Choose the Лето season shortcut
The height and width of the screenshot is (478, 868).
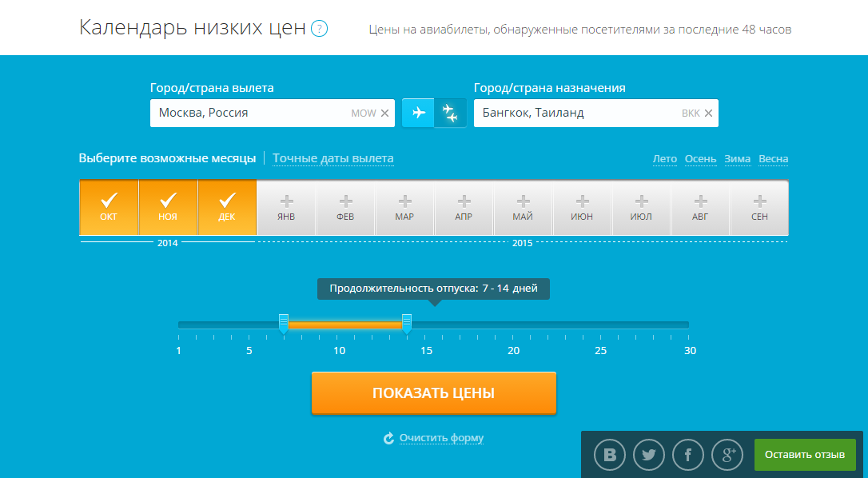tap(664, 158)
